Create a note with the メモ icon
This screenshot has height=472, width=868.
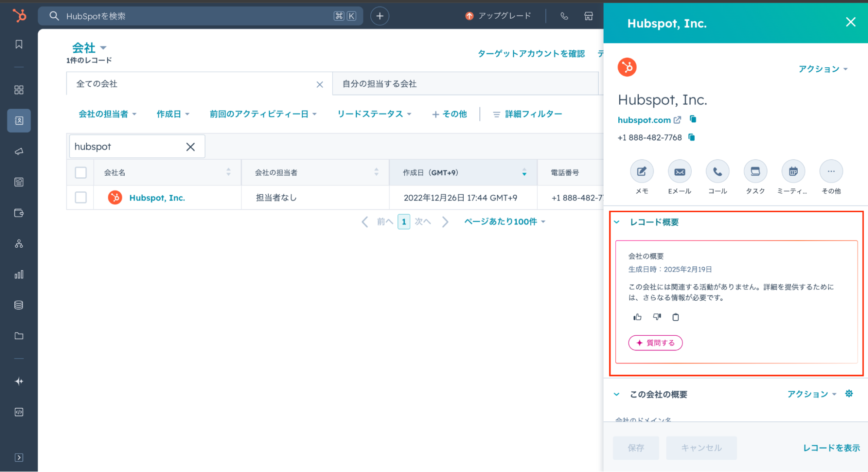pyautogui.click(x=642, y=171)
